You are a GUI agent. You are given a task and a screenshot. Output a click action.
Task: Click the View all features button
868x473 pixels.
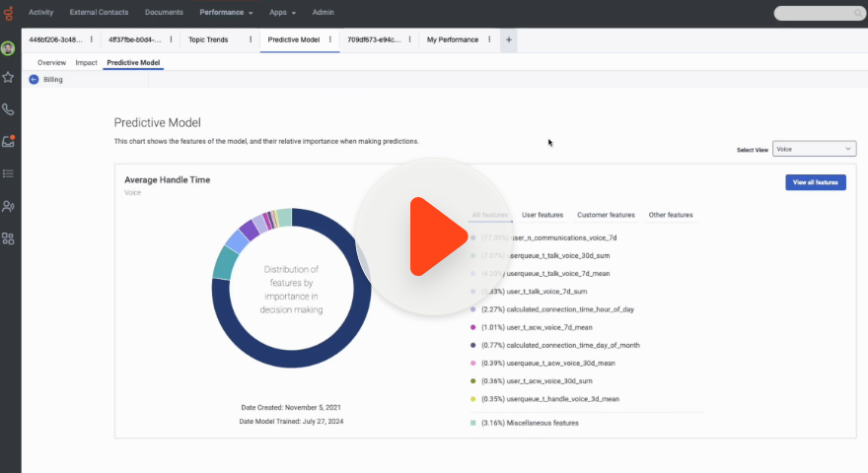click(815, 182)
